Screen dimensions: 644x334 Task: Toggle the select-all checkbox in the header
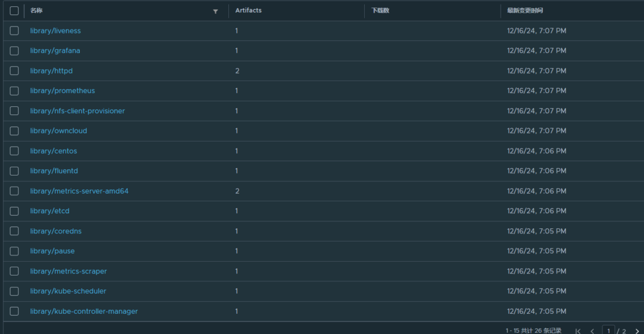14,11
